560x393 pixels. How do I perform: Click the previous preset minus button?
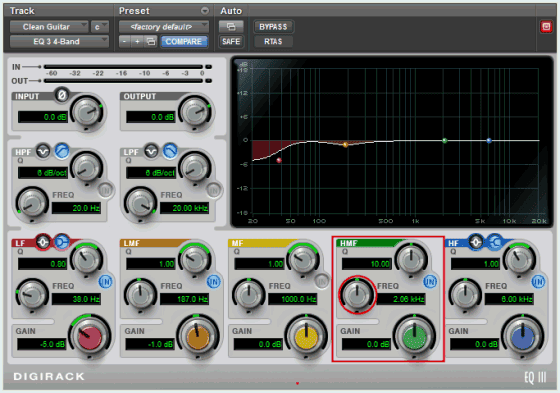pyautogui.click(x=124, y=41)
